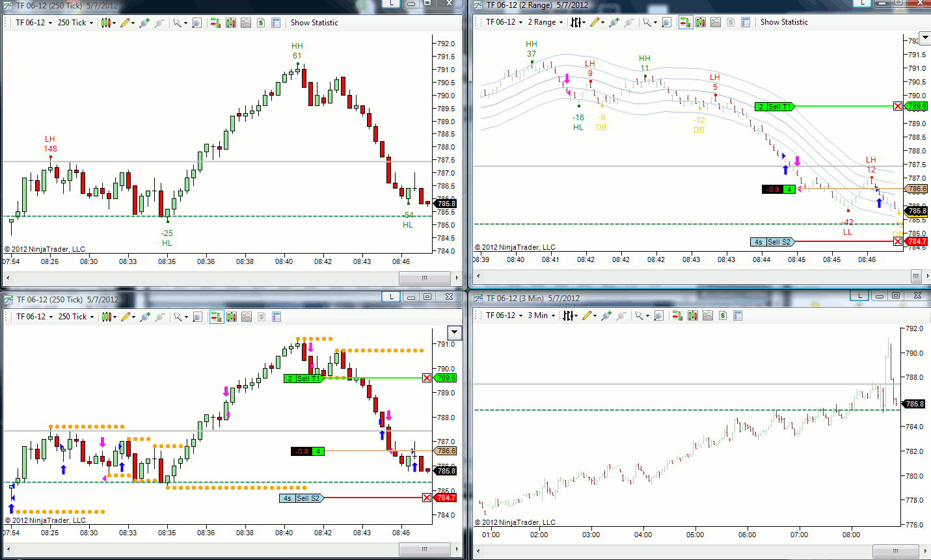Click horizontal scrollbar thumb in upper 250 Tick chart
Screen dimensions: 931x560
pos(425,278)
